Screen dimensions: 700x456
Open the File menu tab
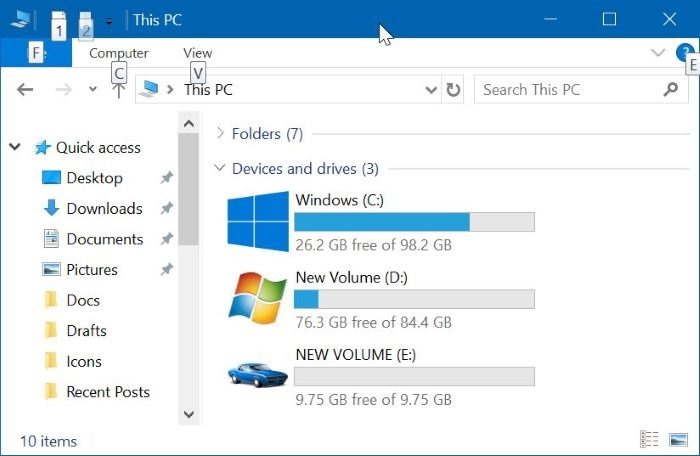[36, 53]
